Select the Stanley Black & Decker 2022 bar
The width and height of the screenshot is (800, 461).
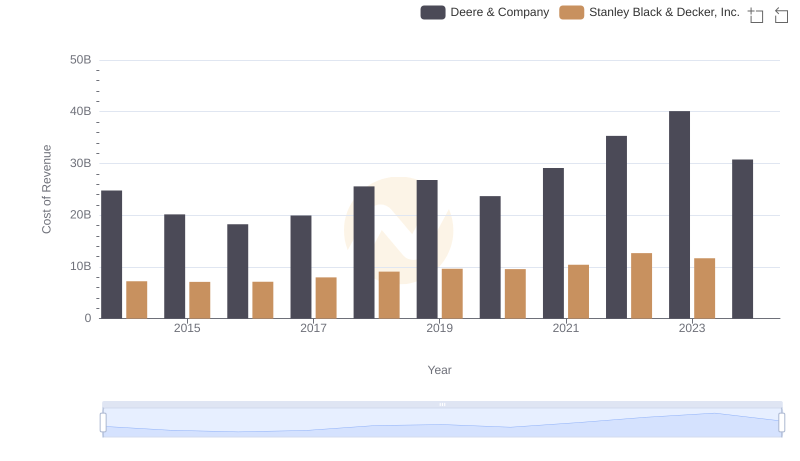pyautogui.click(x=641, y=286)
